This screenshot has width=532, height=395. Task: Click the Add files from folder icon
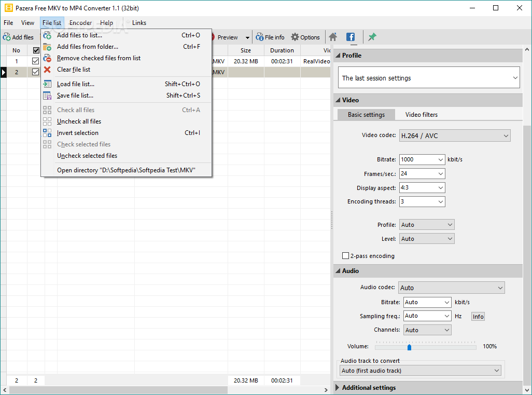click(x=47, y=47)
